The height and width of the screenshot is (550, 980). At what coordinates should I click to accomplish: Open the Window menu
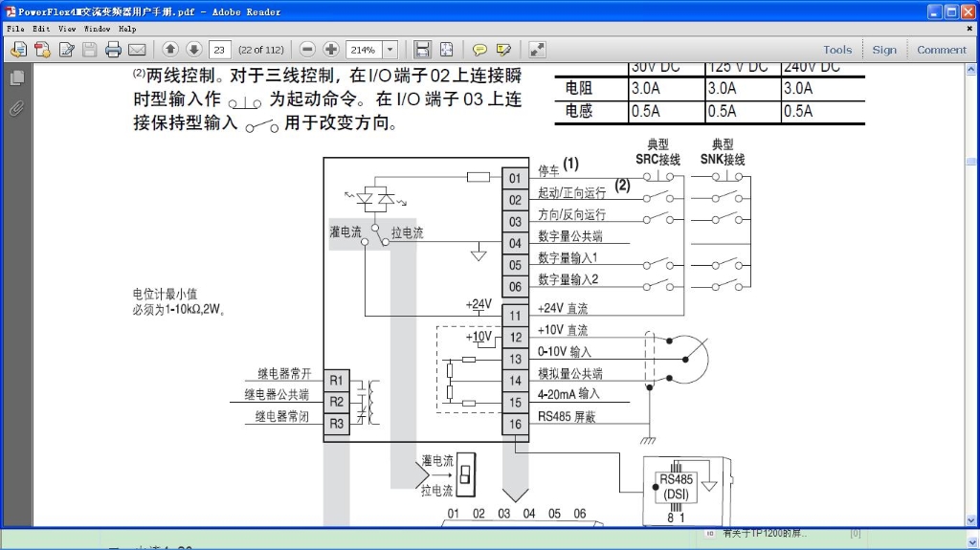[x=97, y=29]
